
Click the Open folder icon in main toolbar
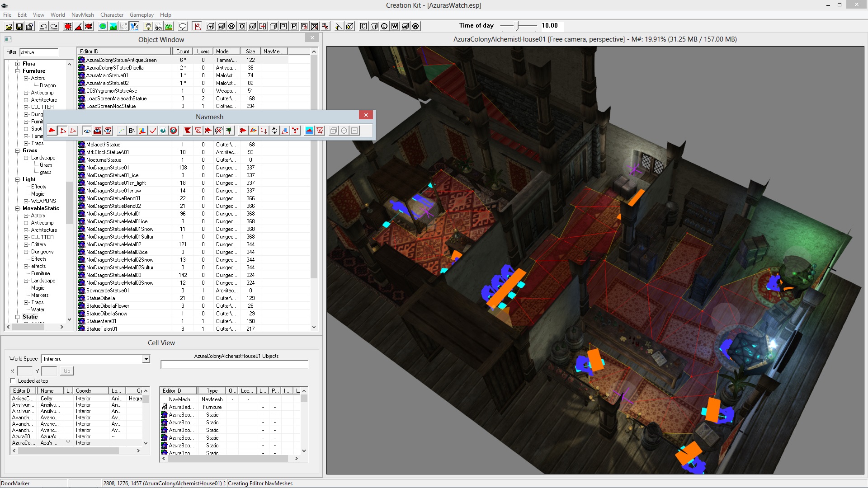[9, 27]
